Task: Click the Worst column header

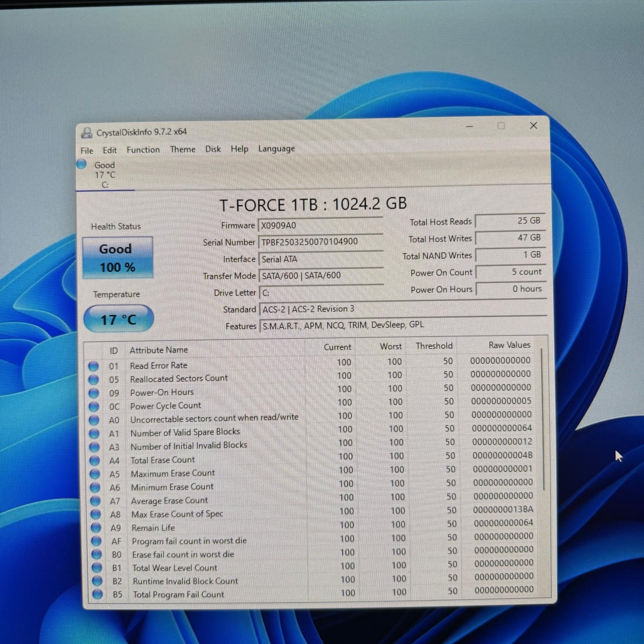Action: pos(391,346)
